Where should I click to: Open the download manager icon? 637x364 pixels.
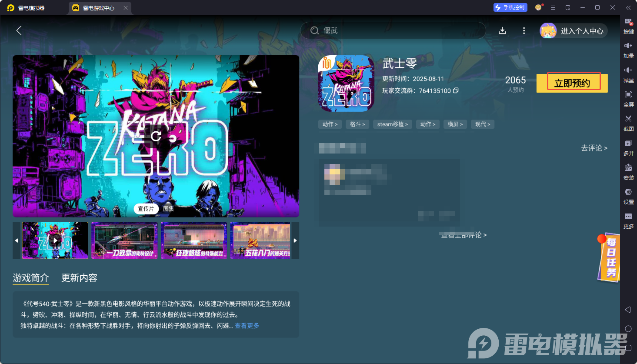coord(502,30)
